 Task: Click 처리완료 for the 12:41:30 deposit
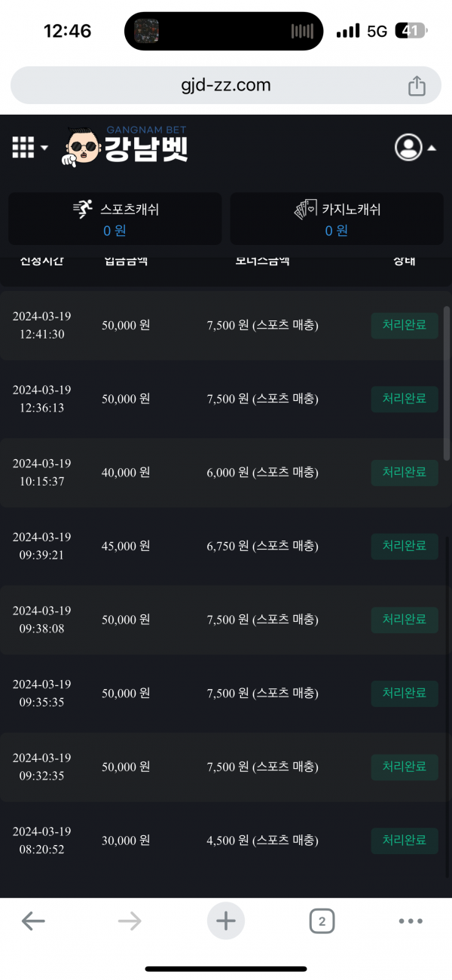pos(405,326)
